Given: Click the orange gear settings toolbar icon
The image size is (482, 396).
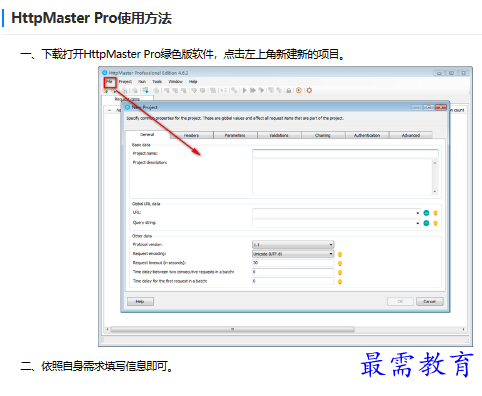Looking at the screenshot, I should [309, 90].
